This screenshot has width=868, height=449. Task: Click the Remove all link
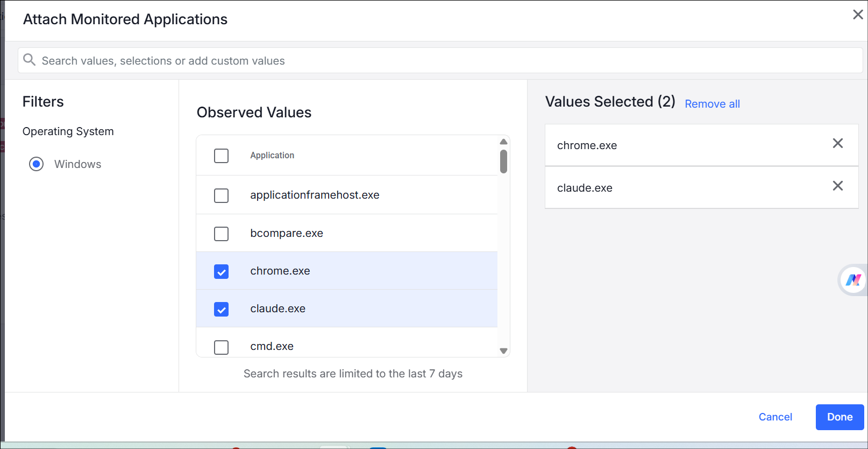(712, 104)
